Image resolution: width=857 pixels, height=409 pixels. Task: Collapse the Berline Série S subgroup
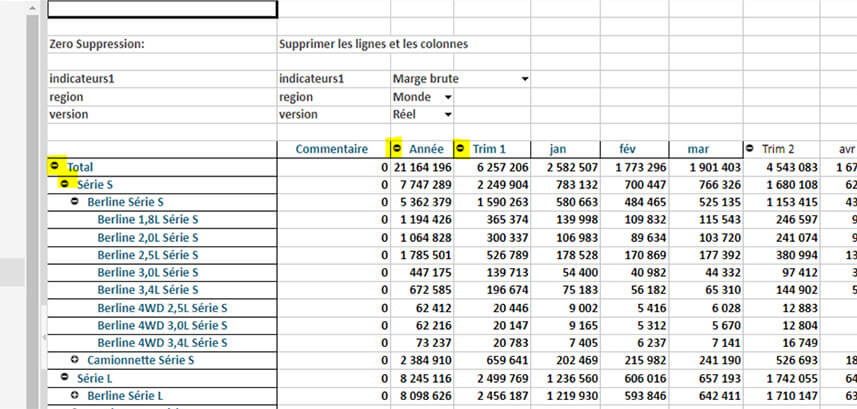75,201
